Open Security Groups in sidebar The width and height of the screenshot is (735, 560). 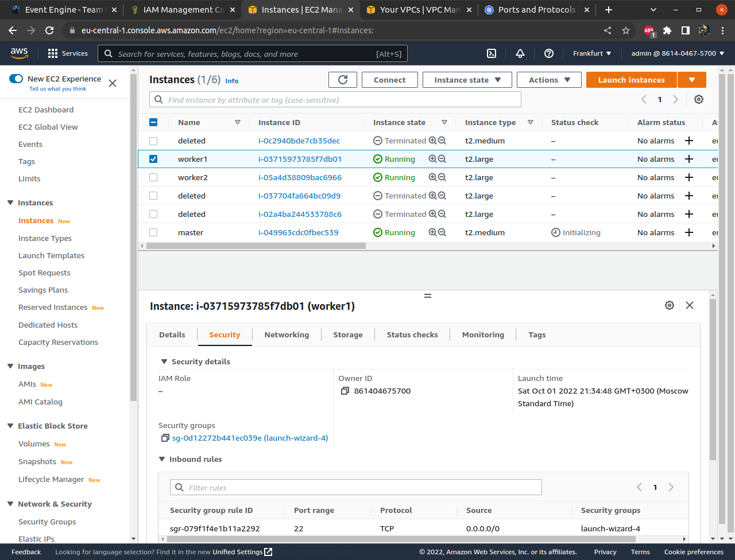coord(47,522)
